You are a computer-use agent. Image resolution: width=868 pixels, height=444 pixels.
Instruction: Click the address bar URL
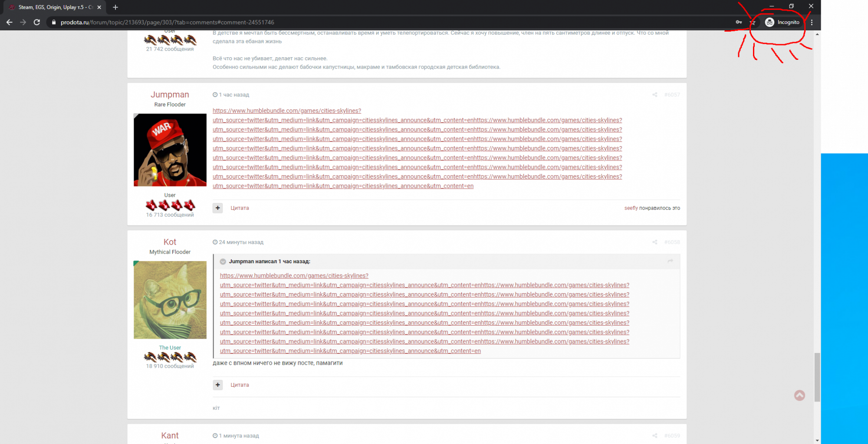167,22
